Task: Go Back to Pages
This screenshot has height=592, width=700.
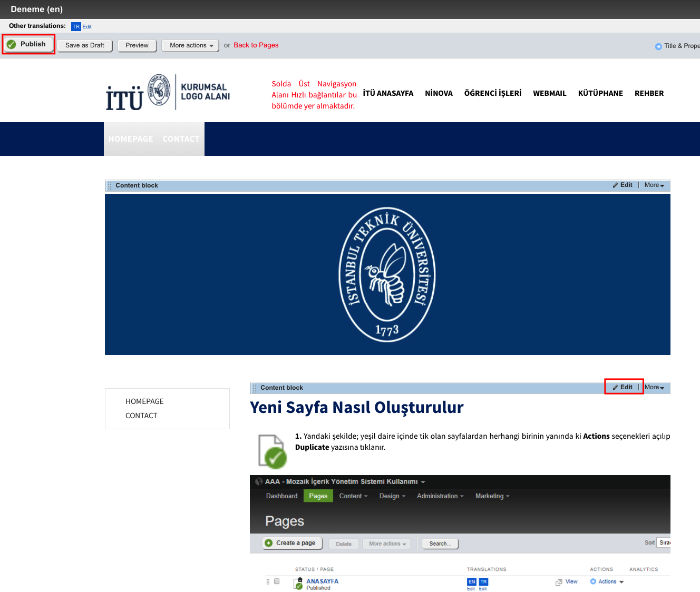Action: (256, 45)
